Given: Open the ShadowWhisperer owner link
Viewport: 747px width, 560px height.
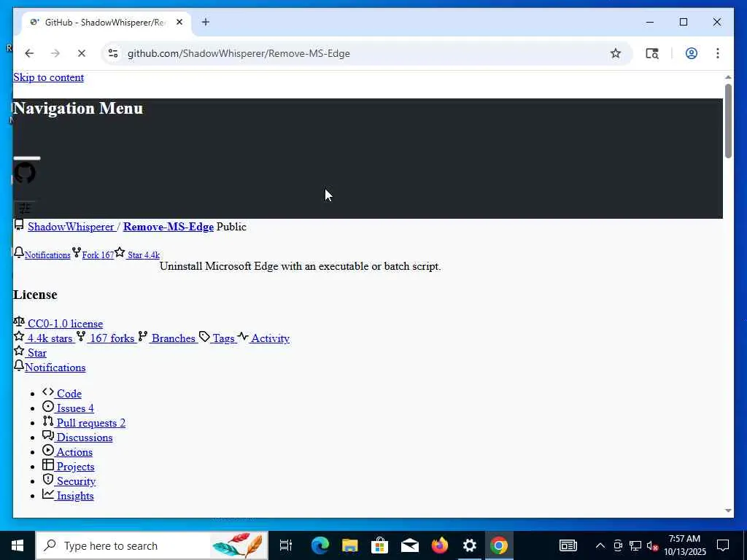Looking at the screenshot, I should point(71,227).
